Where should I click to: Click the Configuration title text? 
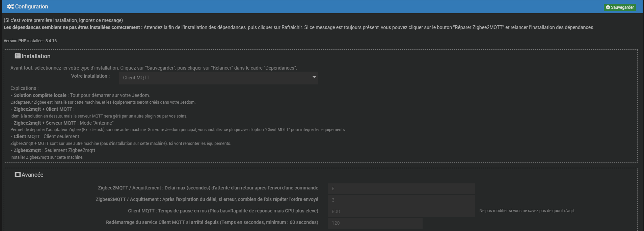click(x=31, y=6)
